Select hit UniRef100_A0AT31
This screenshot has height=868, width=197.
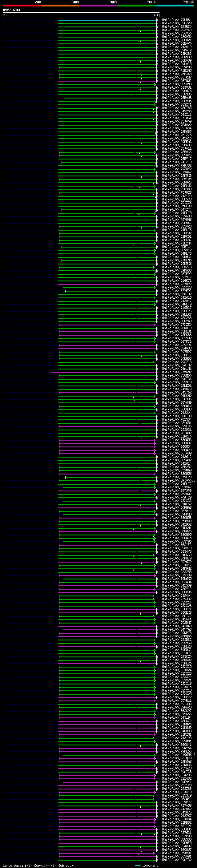[x=177, y=379]
